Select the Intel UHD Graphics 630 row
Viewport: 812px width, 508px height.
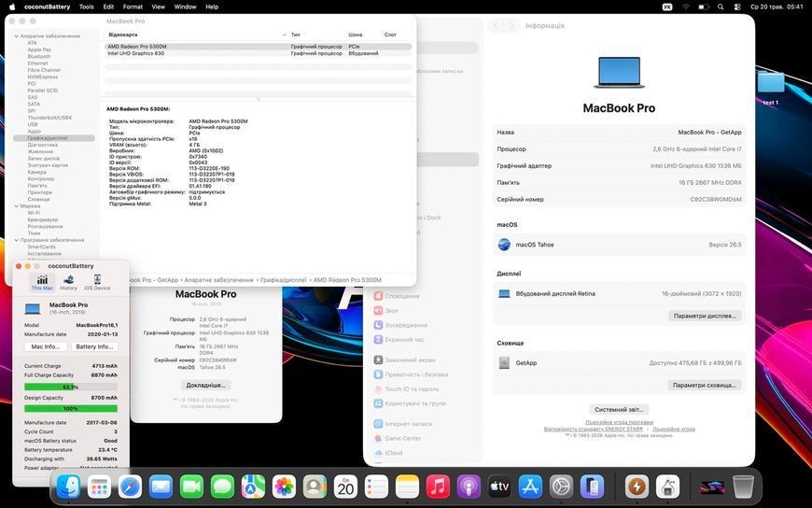tap(258, 53)
